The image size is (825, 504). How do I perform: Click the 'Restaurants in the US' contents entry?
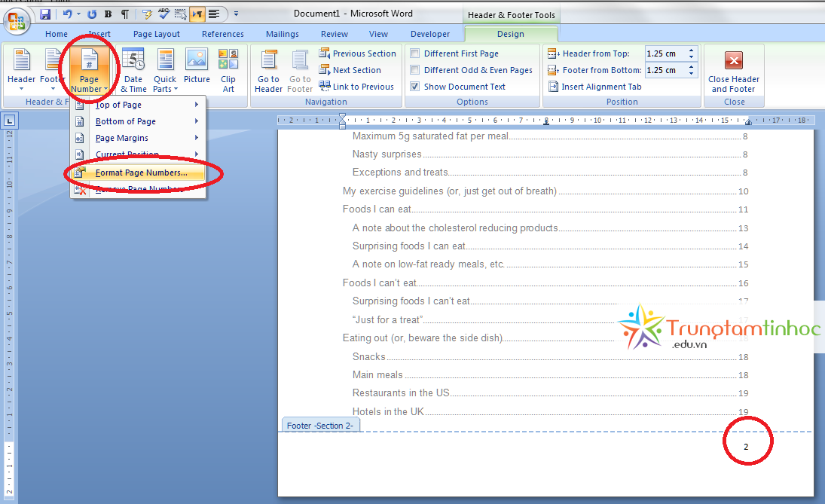[550, 393]
